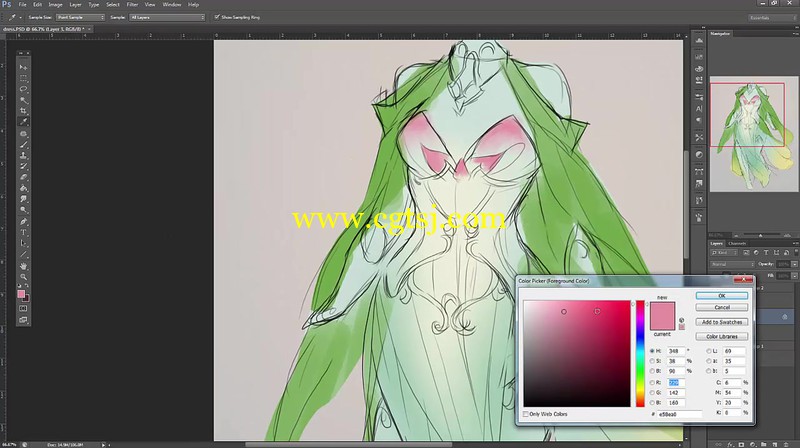Open the Eyedropper tool preset picker
Viewport: 800px width, 448px height.
[x=15, y=17]
